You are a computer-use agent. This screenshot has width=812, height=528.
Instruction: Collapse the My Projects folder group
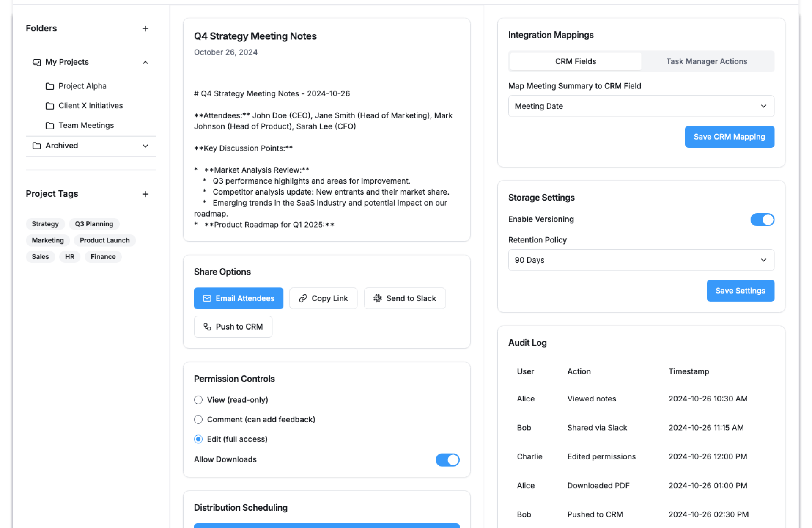[145, 63]
